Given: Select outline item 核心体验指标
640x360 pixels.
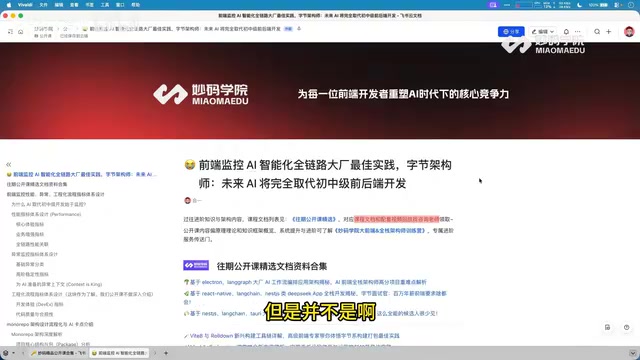Looking at the screenshot, I should pos(30,224).
